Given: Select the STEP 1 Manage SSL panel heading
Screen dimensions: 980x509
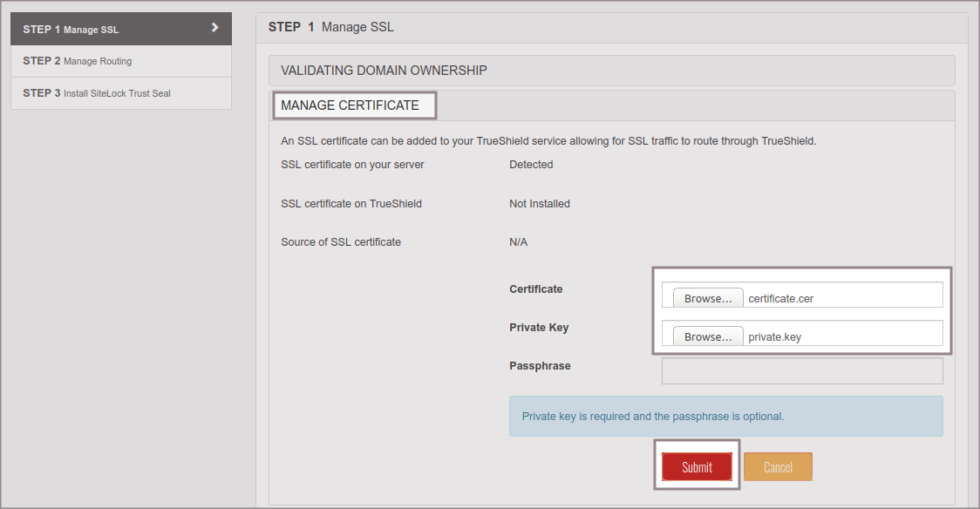Looking at the screenshot, I should (x=331, y=27).
